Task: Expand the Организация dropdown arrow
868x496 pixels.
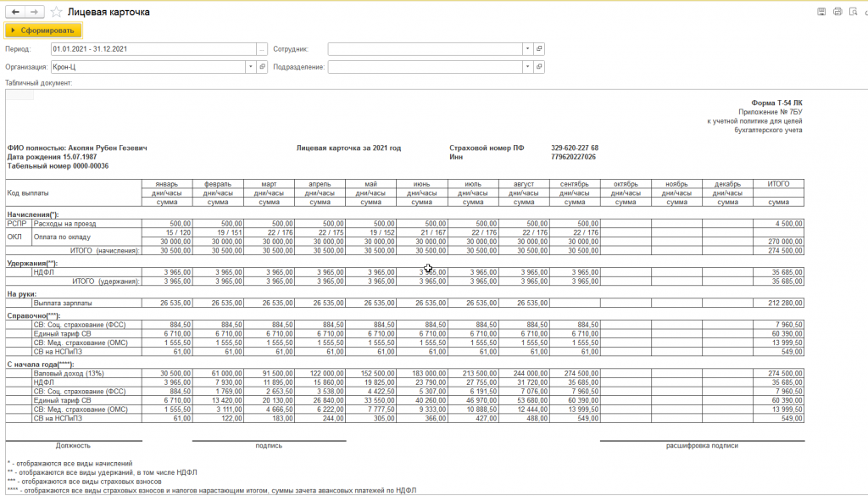Action: click(x=251, y=67)
